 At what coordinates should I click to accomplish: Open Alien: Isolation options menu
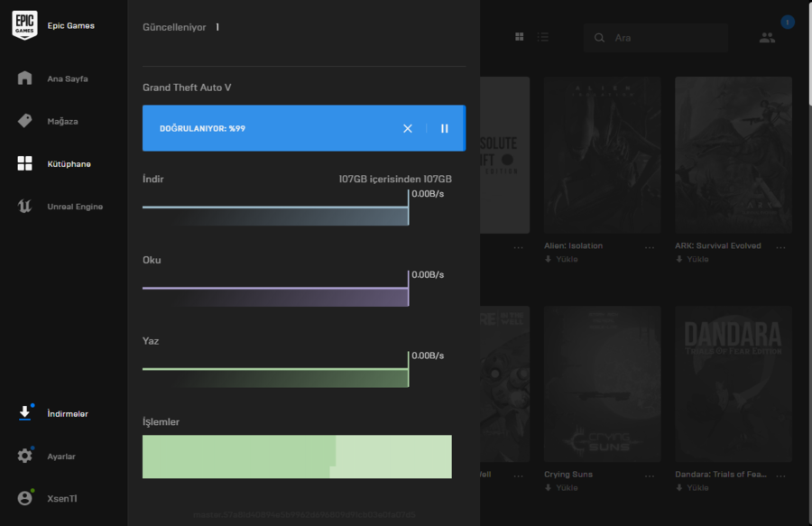(650, 247)
